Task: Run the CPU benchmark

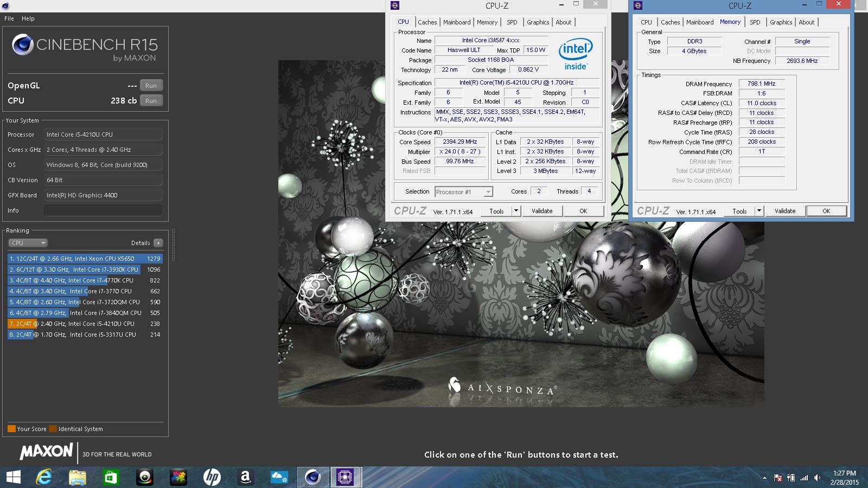Action: [x=151, y=101]
